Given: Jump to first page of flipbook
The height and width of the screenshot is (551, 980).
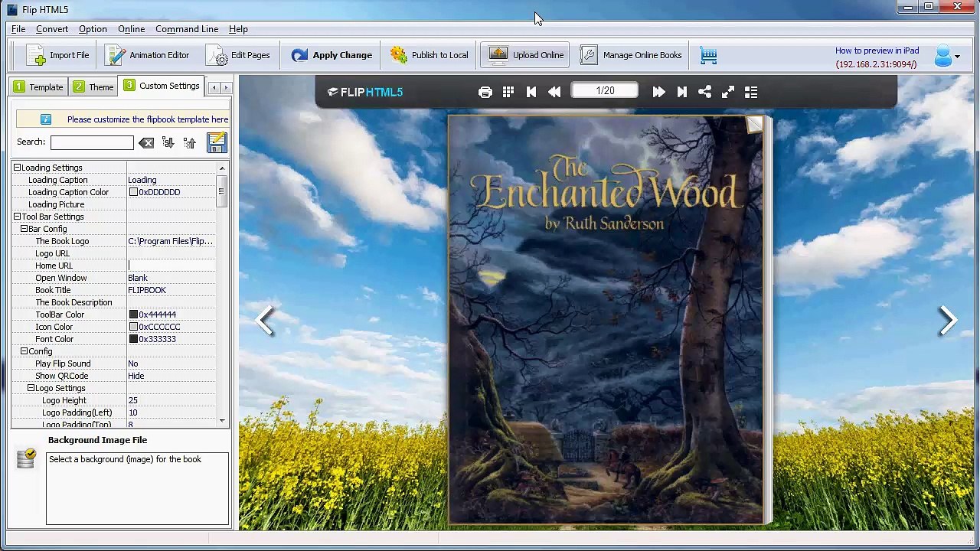Looking at the screenshot, I should tap(531, 92).
